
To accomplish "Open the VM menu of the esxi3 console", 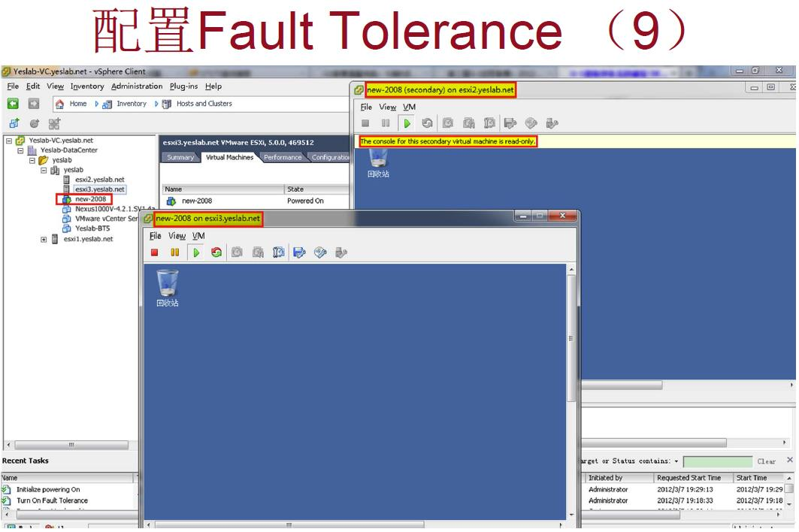I will (198, 236).
